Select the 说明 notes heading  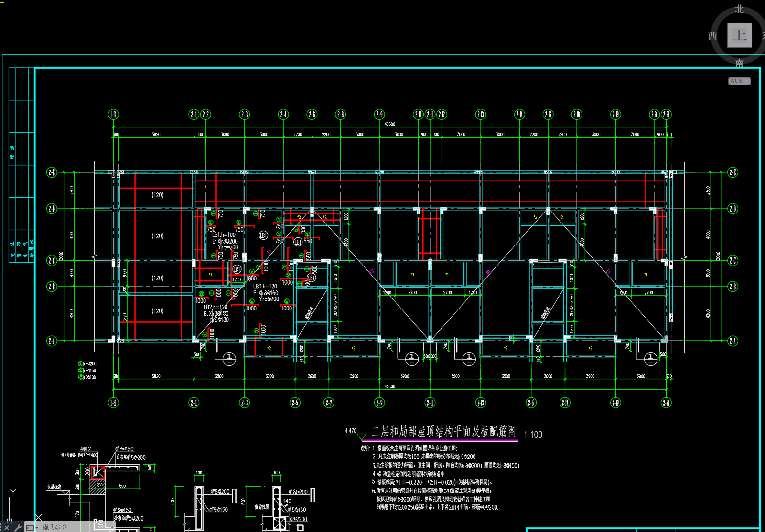click(365, 448)
